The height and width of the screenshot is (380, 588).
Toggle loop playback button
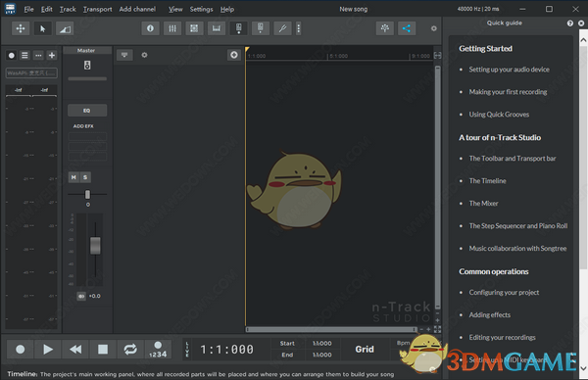130,350
